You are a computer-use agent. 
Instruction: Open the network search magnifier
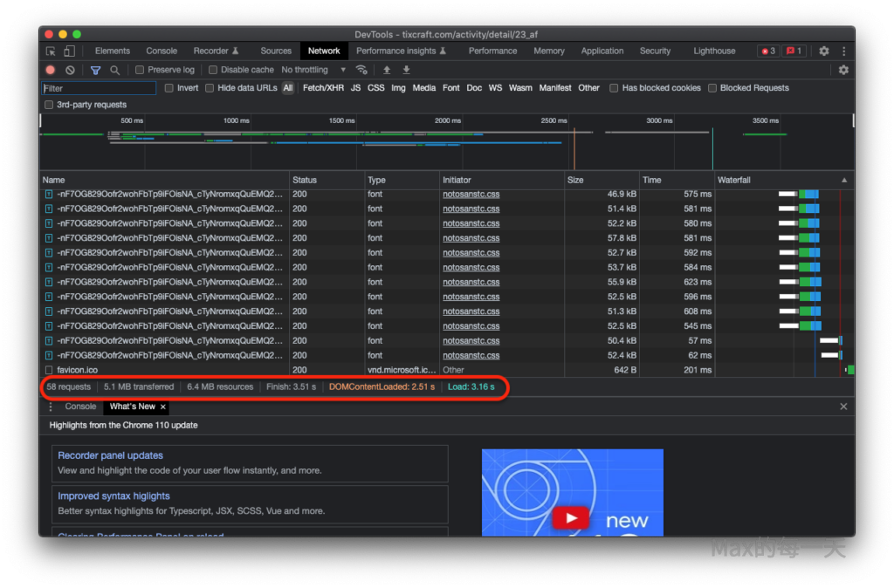tap(114, 70)
